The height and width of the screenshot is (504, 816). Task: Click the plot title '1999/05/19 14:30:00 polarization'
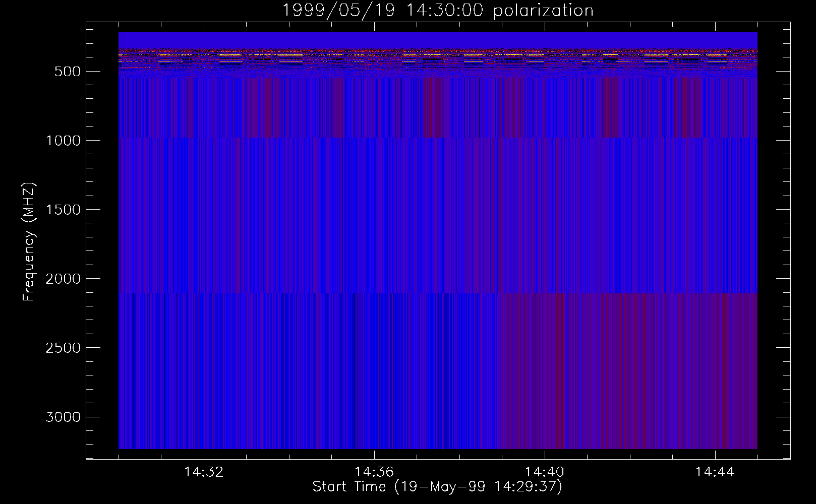[x=437, y=11]
